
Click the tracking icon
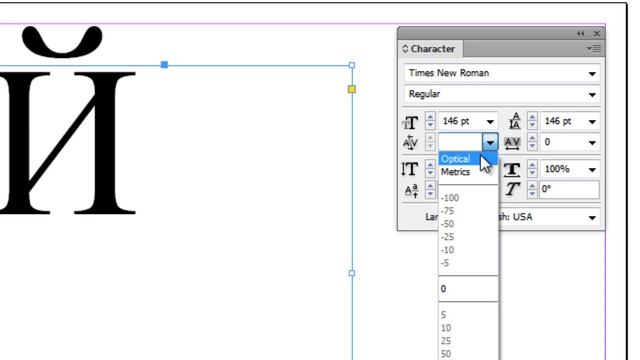pos(512,143)
